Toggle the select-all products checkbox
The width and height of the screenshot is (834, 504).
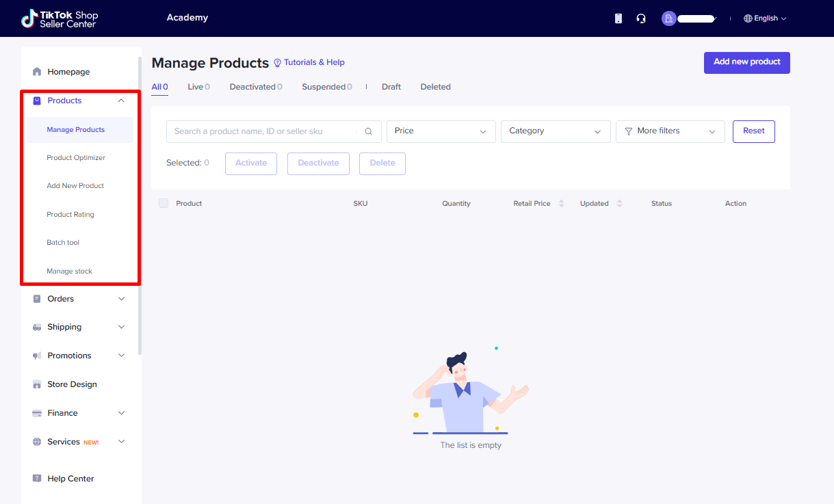163,203
